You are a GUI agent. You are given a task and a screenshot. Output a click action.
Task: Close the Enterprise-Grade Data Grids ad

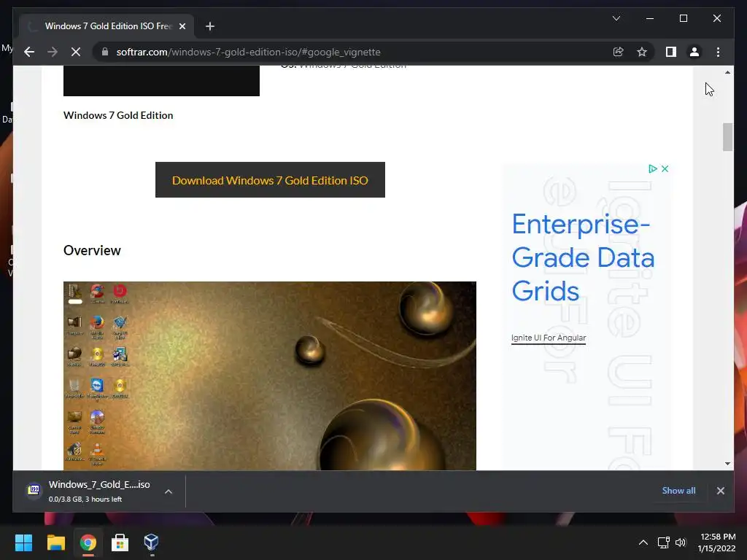click(x=665, y=168)
